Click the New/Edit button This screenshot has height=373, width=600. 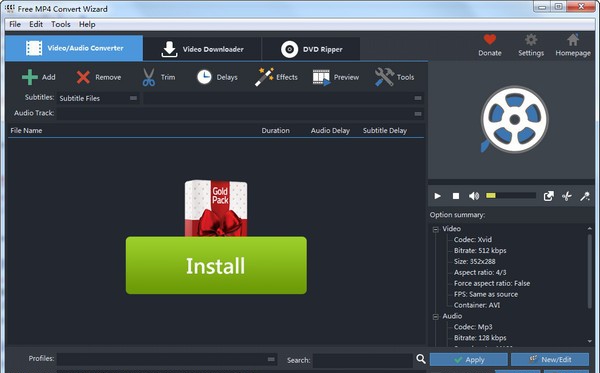[x=550, y=360]
